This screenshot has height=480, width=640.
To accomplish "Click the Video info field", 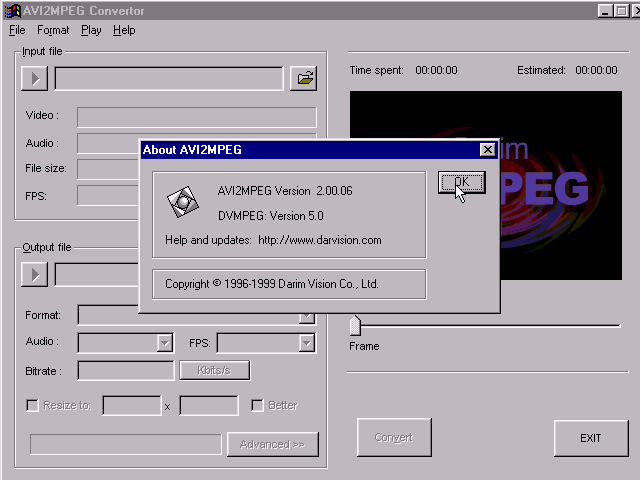I will click(x=197, y=117).
